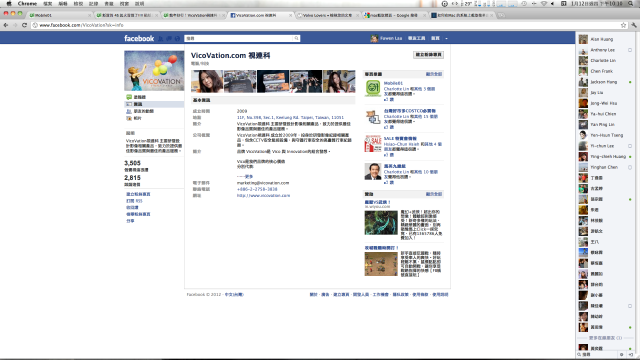Open the http://www.vicovation.com website link
640x360 pixels.
pos(263,196)
